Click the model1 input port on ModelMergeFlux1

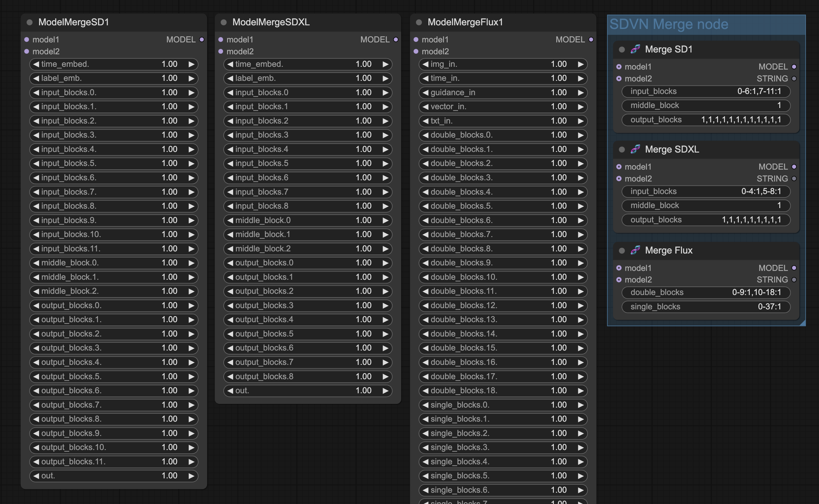[x=416, y=40]
